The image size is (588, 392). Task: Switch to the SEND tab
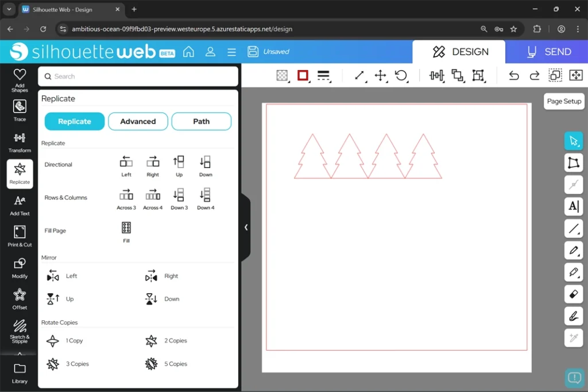[548, 52]
